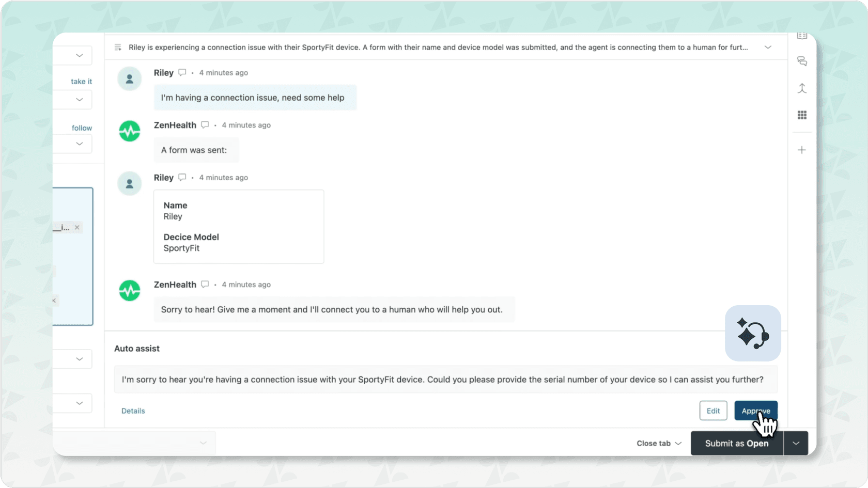Open the Apps grid icon
This screenshot has width=868, height=488.
pyautogui.click(x=802, y=115)
